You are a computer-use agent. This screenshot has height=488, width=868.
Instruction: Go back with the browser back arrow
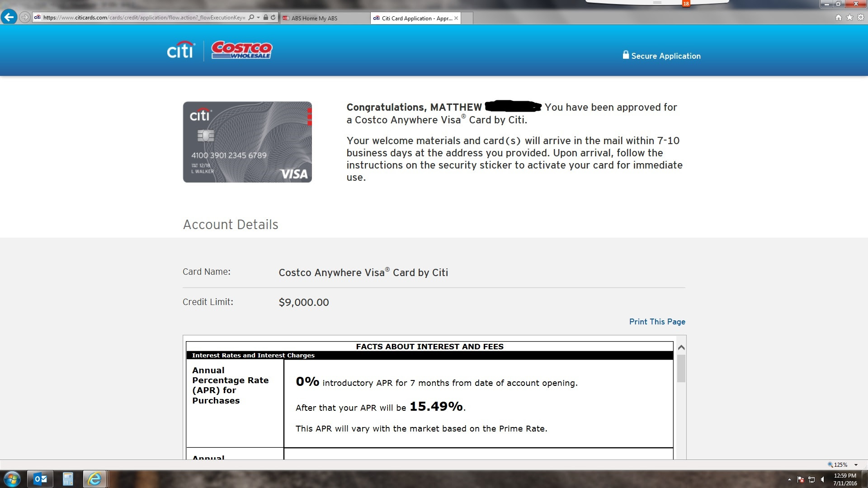click(x=9, y=17)
